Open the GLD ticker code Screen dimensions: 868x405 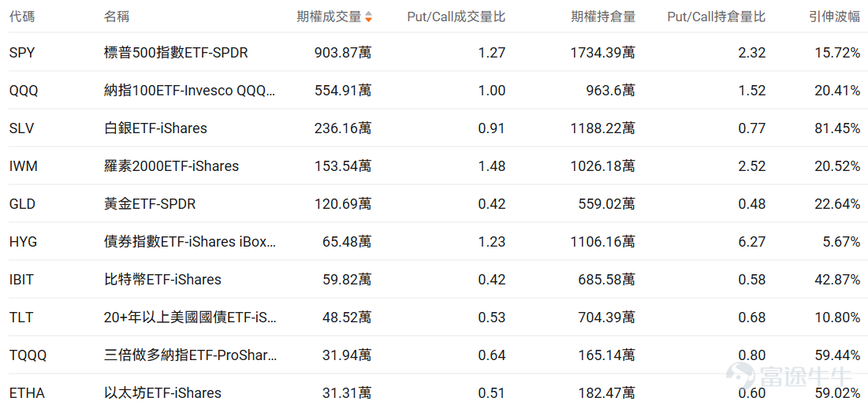pos(22,204)
